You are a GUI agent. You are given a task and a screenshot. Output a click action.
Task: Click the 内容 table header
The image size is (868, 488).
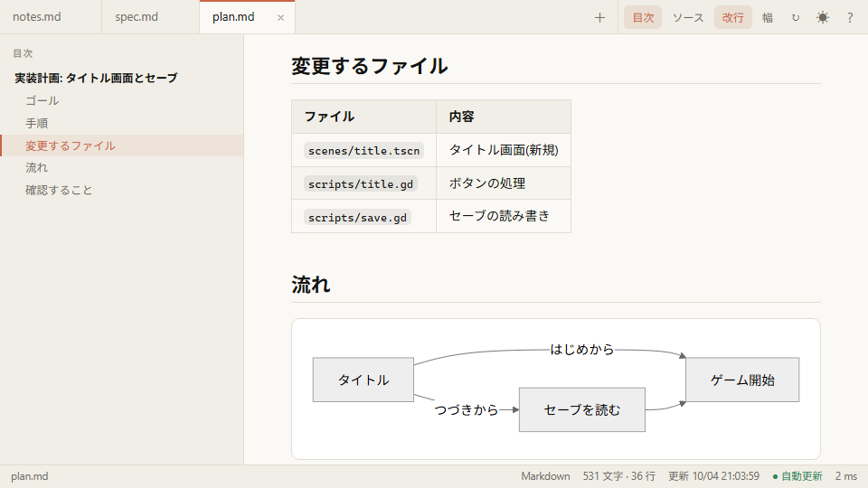[x=504, y=117]
